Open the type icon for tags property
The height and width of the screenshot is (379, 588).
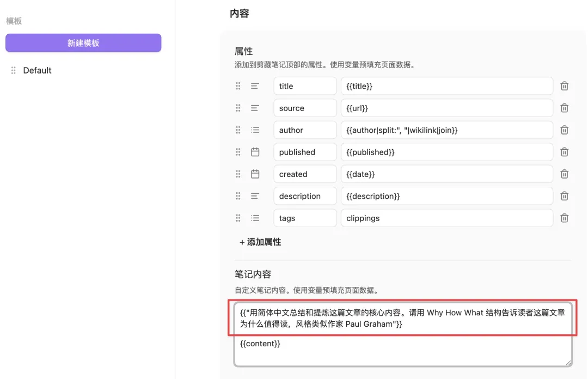(x=255, y=218)
